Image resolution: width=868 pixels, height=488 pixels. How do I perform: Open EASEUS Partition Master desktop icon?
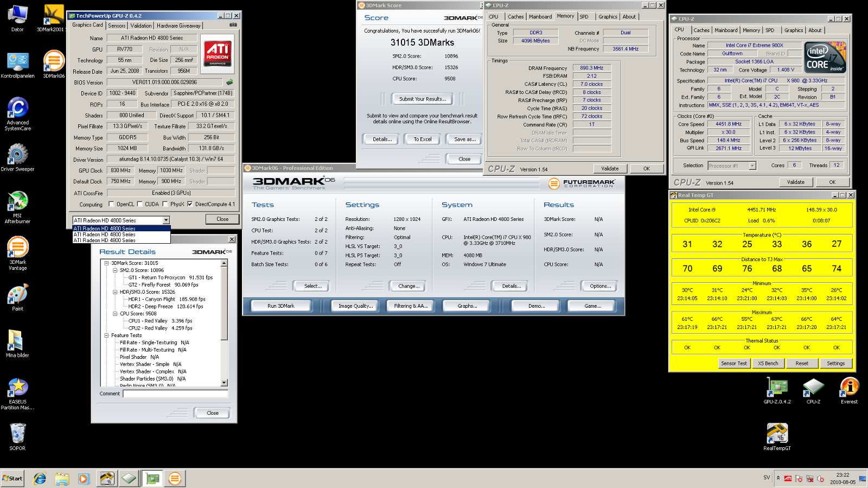click(x=17, y=394)
